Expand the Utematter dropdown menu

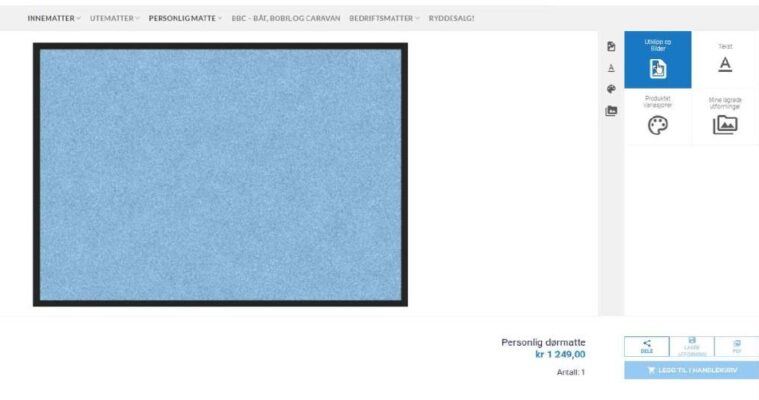114,18
